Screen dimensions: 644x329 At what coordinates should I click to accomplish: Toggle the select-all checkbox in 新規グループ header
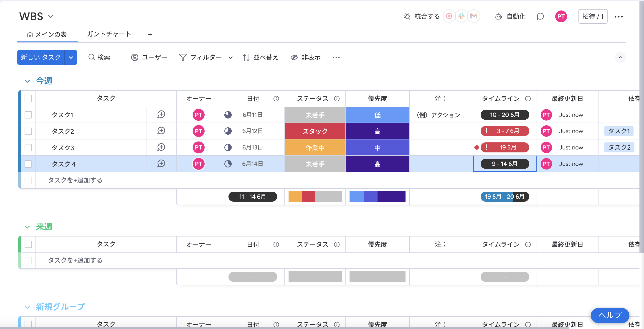[x=28, y=324]
